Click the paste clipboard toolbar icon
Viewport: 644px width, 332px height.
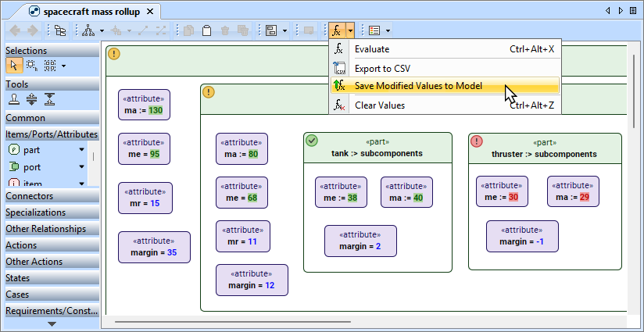coord(206,30)
